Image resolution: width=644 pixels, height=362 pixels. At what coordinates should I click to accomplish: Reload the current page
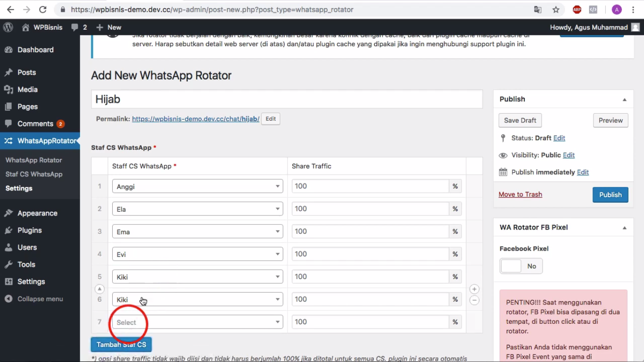click(x=43, y=9)
